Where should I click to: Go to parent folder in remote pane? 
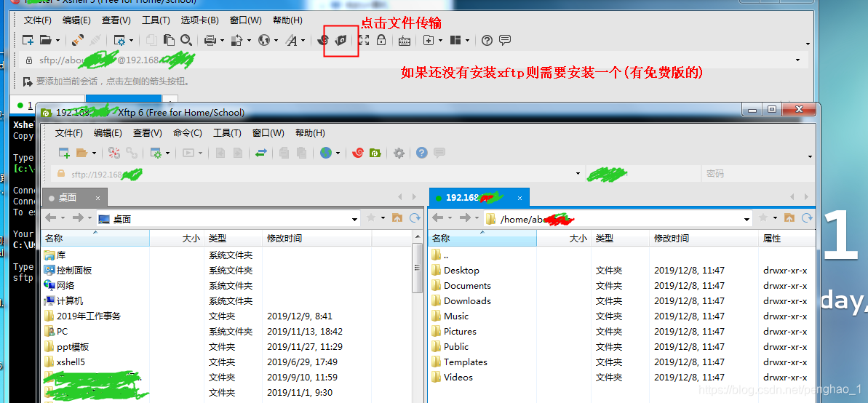click(789, 218)
